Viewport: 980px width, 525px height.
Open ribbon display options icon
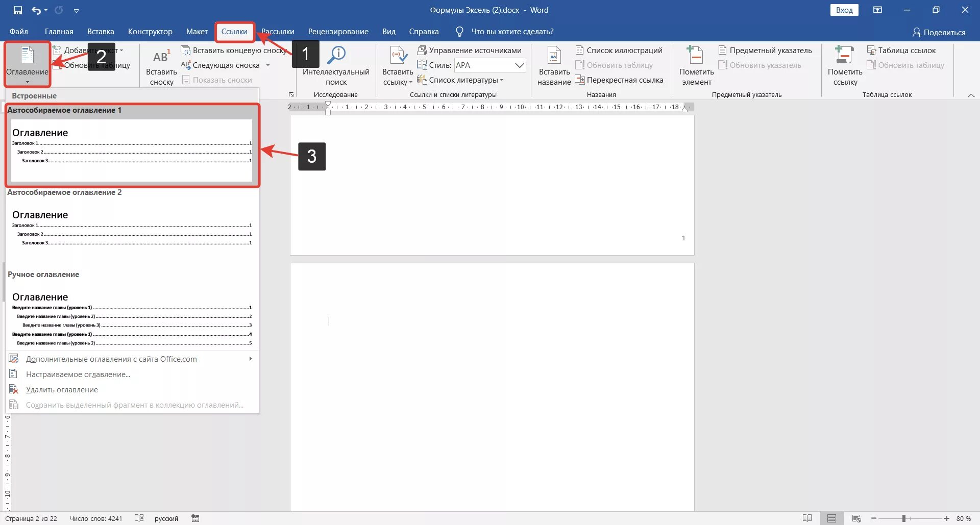coord(877,10)
